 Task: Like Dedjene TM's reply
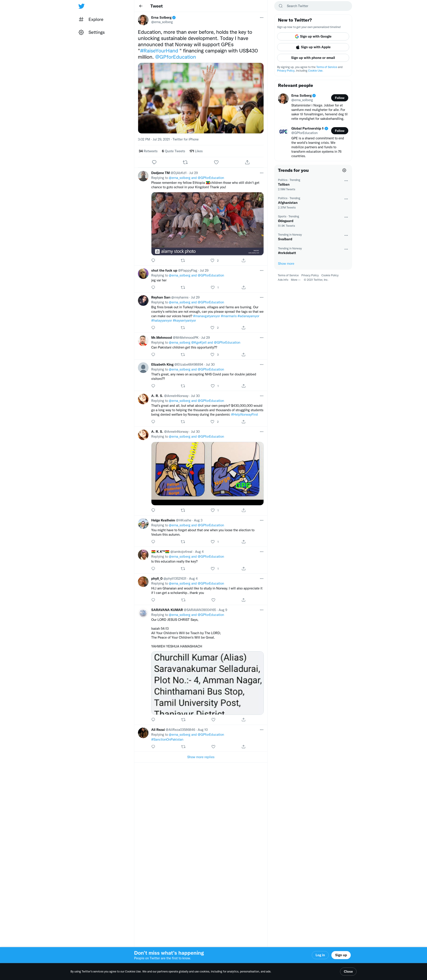click(212, 261)
